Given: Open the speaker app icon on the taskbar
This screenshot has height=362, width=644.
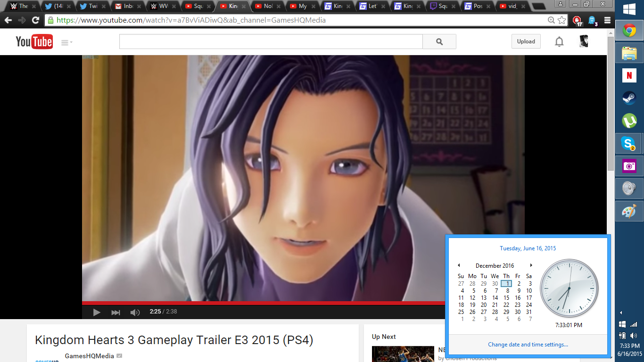Looking at the screenshot, I should pos(629,189).
